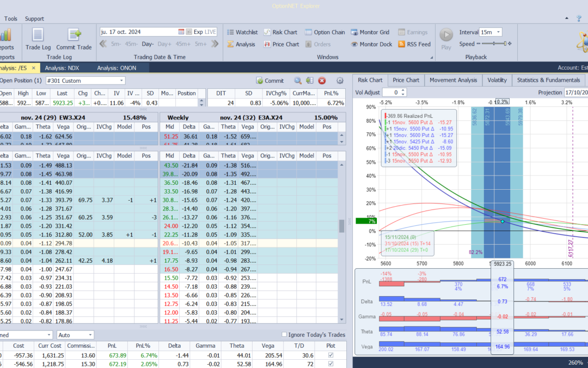
Task: Close the Analysis: /ES tab
Action: [x=33, y=68]
